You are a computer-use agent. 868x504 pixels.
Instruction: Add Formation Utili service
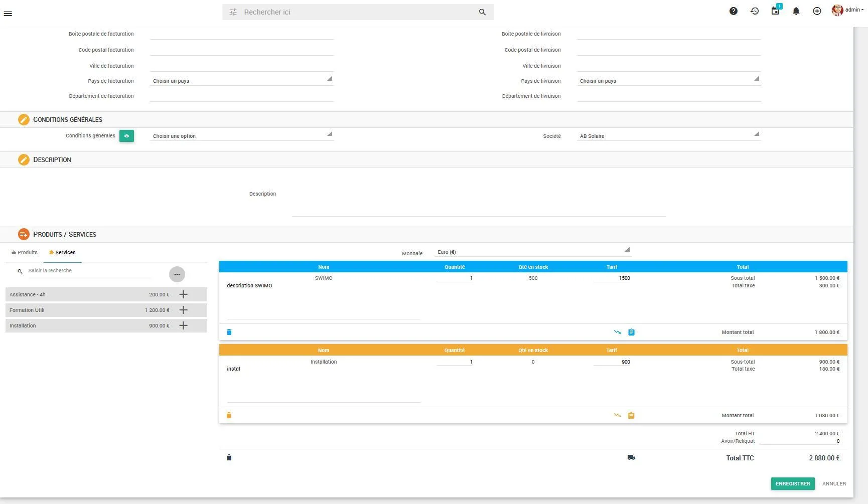(x=183, y=310)
